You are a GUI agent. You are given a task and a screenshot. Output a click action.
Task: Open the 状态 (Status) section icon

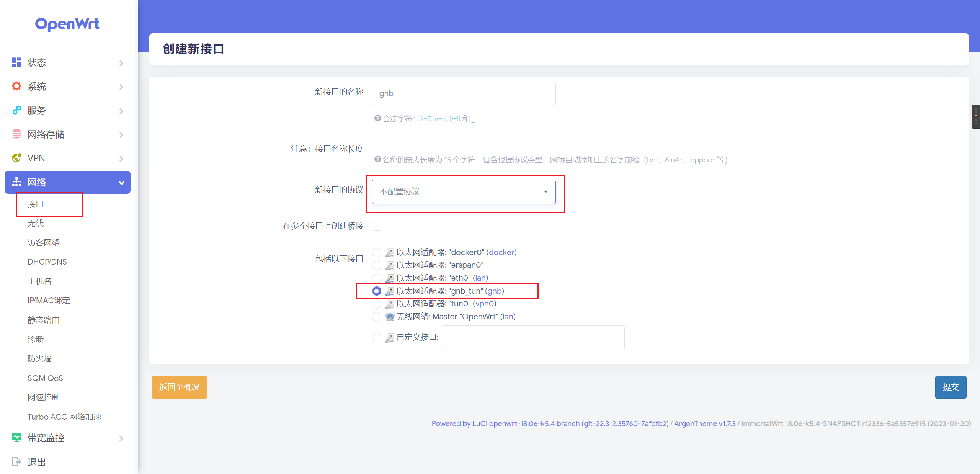click(x=16, y=62)
